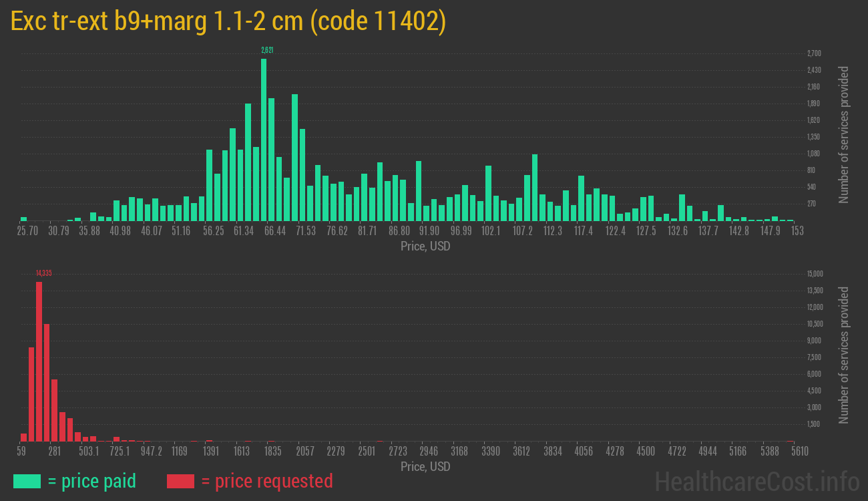Click the 153 label at the end of the green chart's x-axis
The height and width of the screenshot is (501, 868).
point(797,231)
